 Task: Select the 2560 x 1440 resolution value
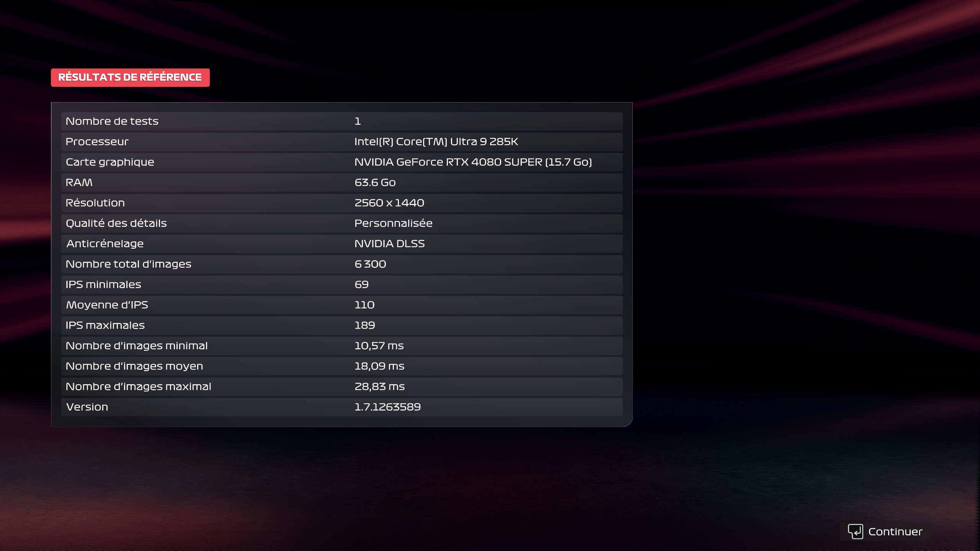point(389,203)
